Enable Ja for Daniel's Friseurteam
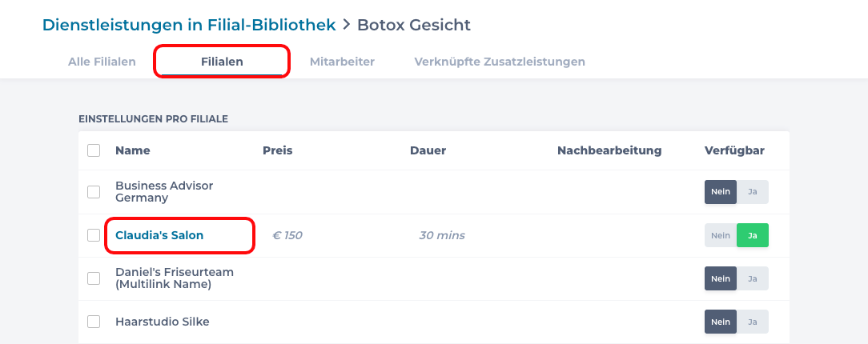The height and width of the screenshot is (344, 868). click(752, 278)
